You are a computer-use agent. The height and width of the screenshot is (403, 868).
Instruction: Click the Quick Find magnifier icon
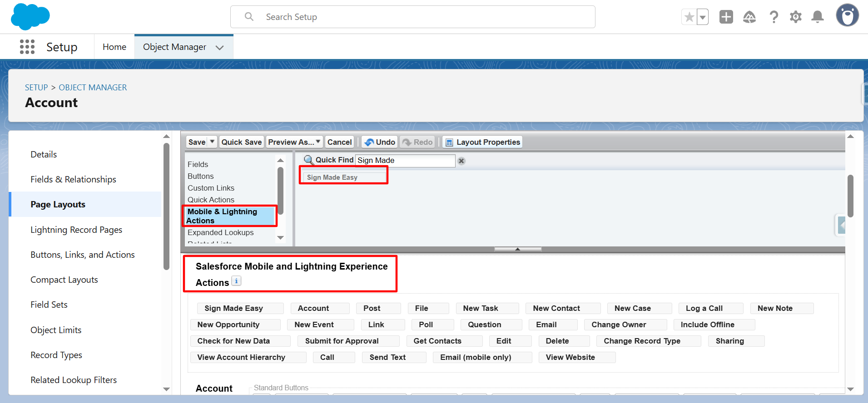coord(308,160)
